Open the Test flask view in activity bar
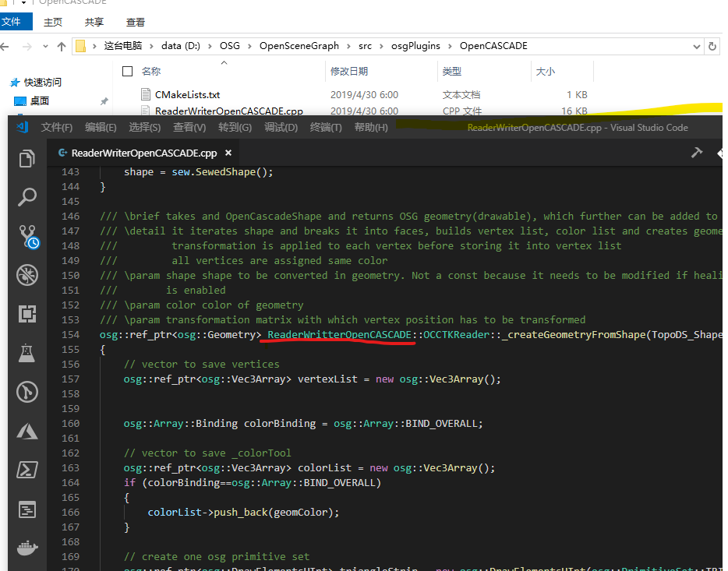The image size is (728, 571). tap(27, 353)
